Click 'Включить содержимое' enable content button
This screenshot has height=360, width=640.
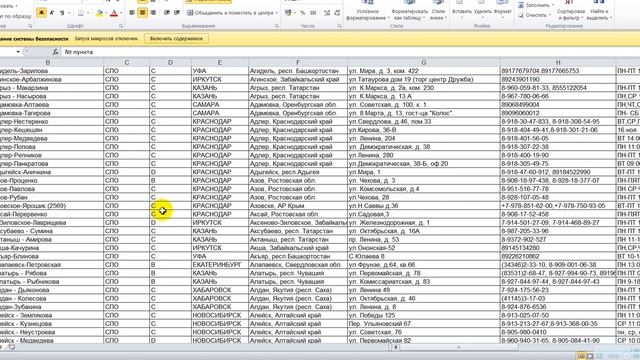pos(176,39)
